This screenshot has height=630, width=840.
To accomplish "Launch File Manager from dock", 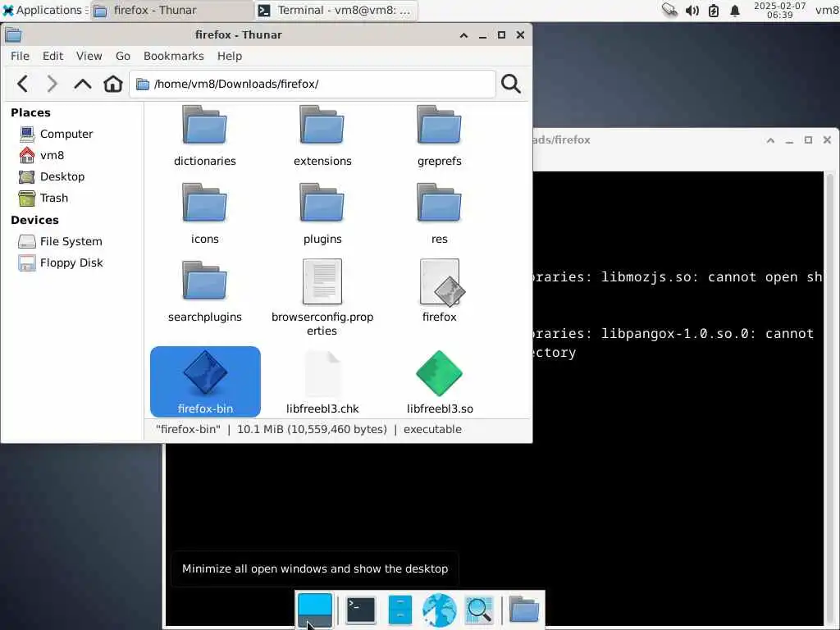I will pos(399,609).
